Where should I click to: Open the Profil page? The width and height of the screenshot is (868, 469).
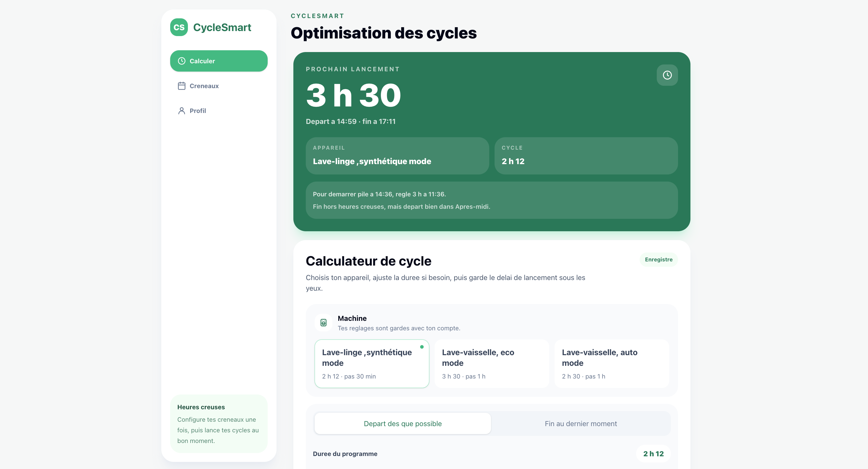pyautogui.click(x=219, y=111)
